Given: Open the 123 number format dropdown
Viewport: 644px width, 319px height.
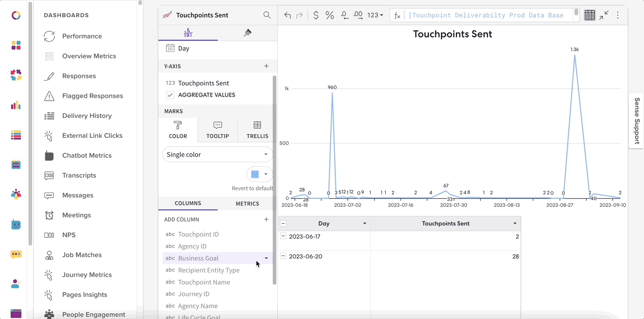Looking at the screenshot, I should click(375, 15).
